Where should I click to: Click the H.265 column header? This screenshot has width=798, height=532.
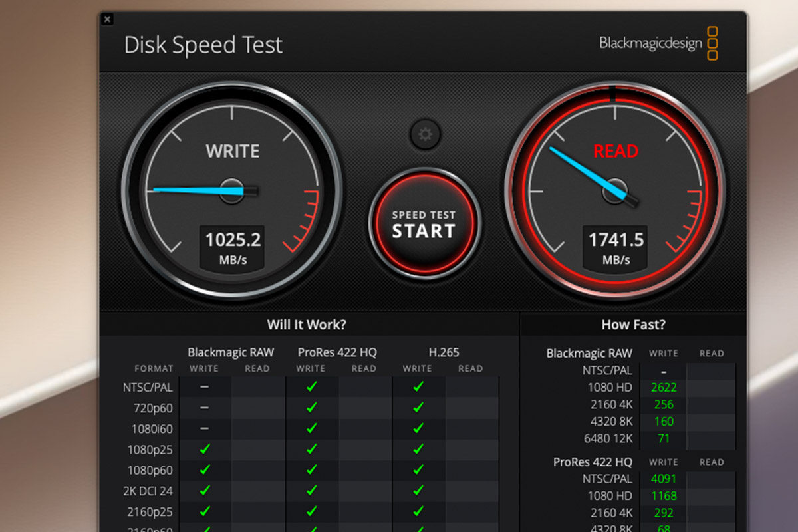coord(444,352)
